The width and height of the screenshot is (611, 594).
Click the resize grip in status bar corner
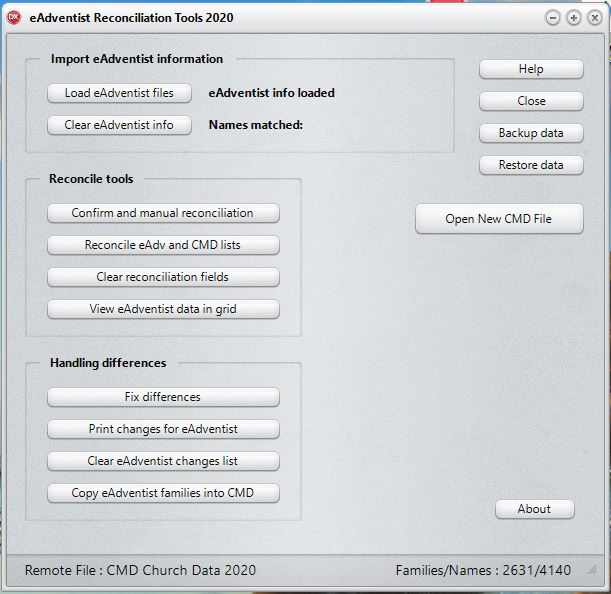593,570
